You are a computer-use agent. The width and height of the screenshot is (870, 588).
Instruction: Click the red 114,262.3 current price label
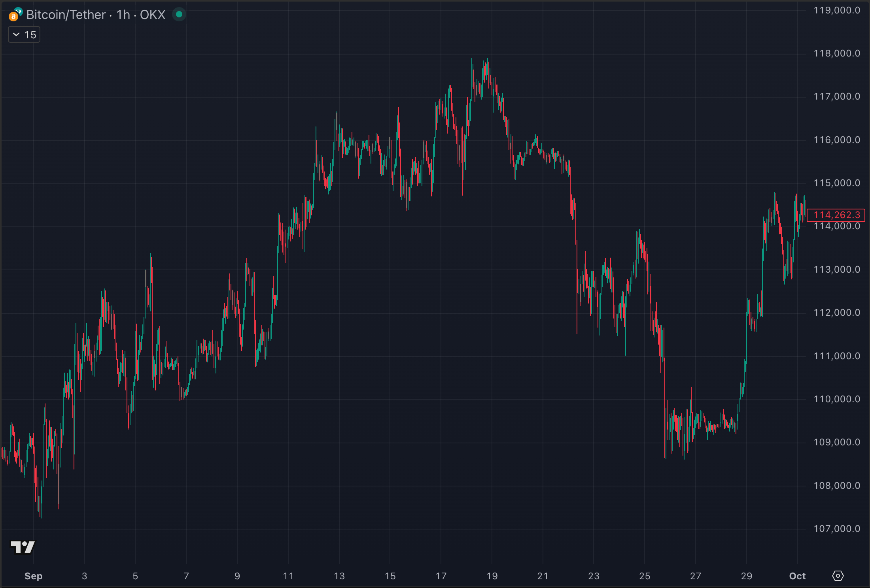836,215
